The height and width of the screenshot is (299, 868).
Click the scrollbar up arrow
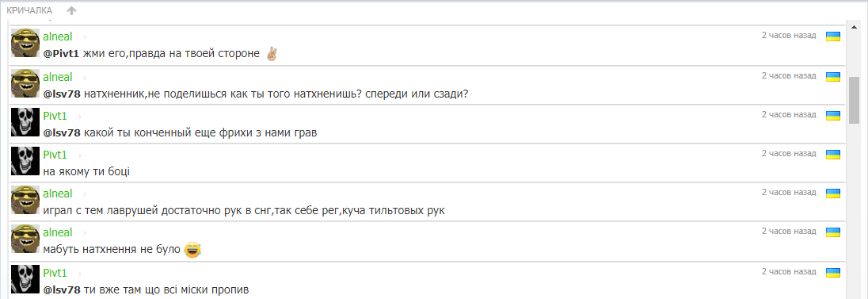click(855, 27)
